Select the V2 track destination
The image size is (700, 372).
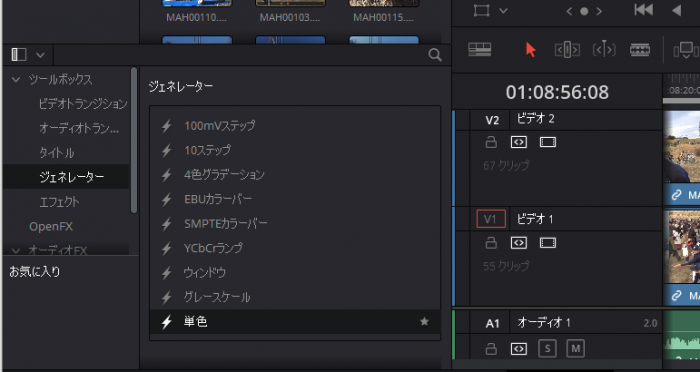pyautogui.click(x=492, y=120)
